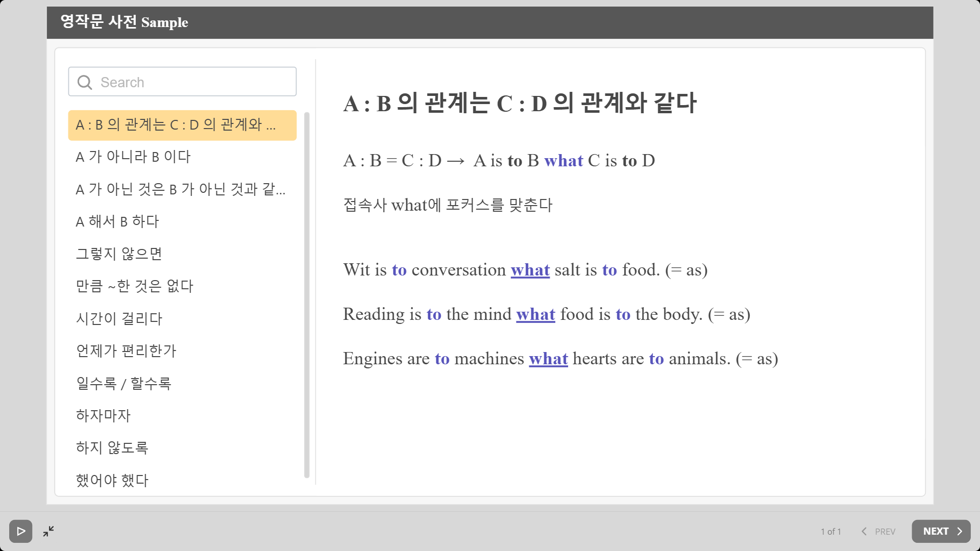Click the exit fullscreen collapse icon
This screenshot has height=551, width=980.
point(48,531)
